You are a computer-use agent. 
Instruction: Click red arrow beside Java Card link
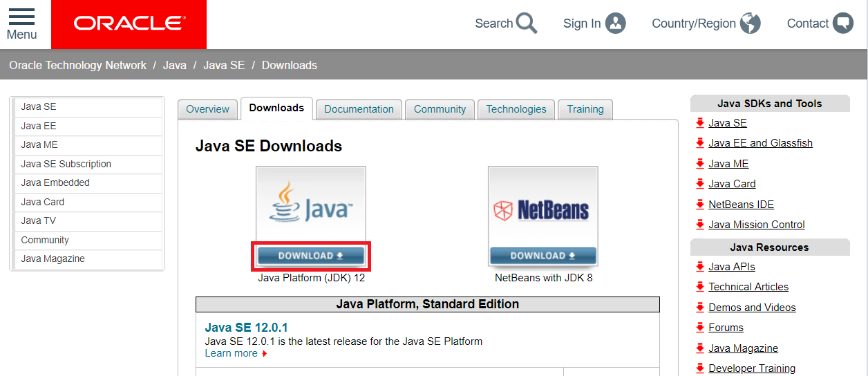(x=700, y=184)
